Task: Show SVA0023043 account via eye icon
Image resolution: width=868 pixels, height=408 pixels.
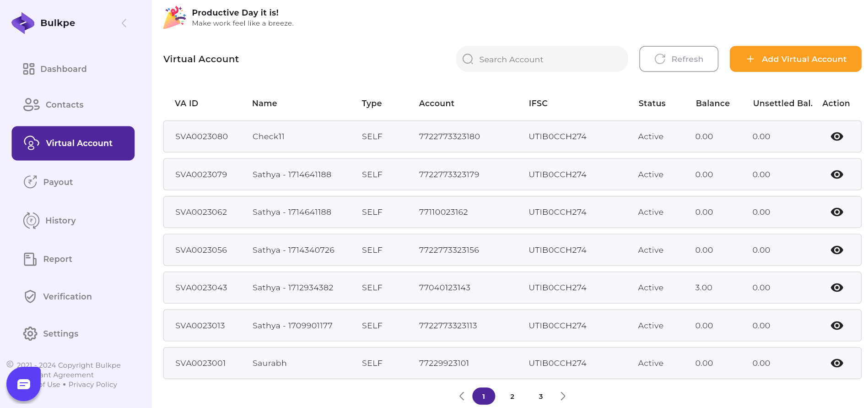Action: coord(836,288)
